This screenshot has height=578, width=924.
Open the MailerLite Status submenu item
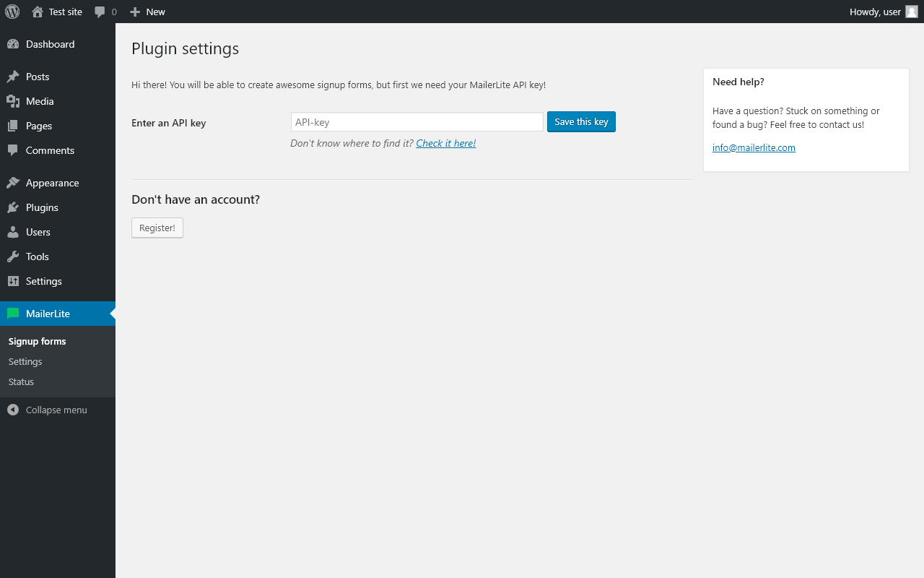pos(21,381)
